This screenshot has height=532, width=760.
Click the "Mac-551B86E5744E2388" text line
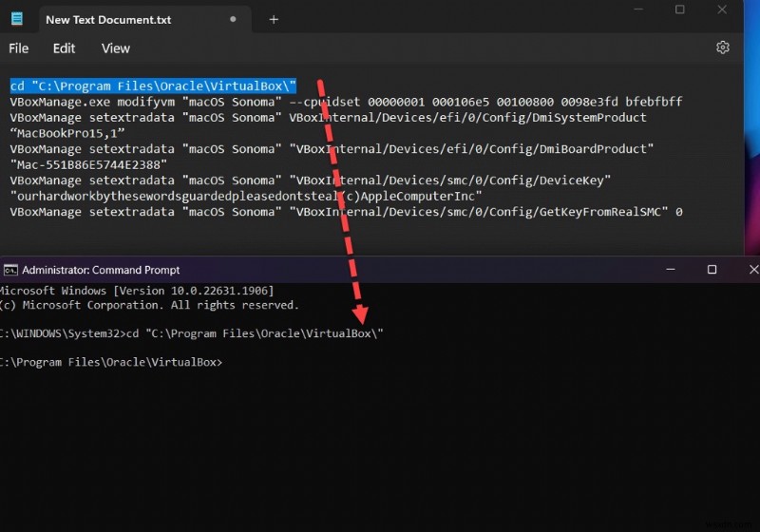coord(88,164)
